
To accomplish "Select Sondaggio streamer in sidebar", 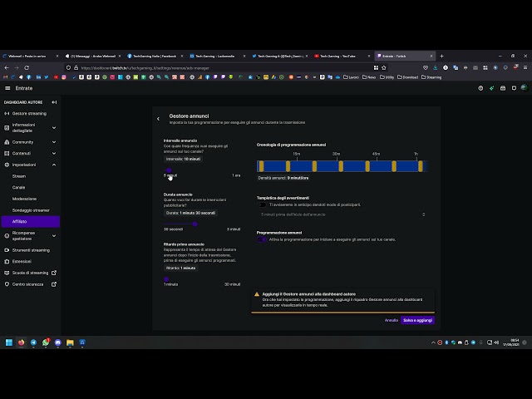I will point(31,210).
